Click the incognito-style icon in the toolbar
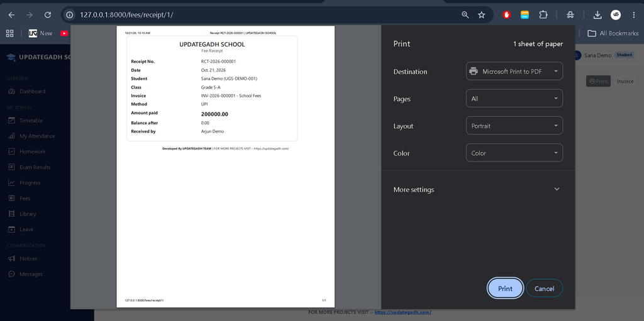Image resolution: width=644 pixels, height=321 pixels. (570, 15)
